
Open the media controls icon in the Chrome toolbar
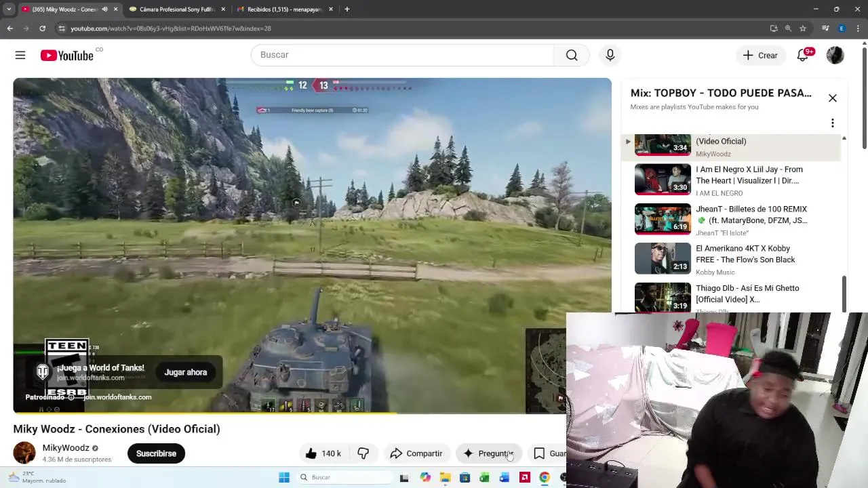tap(825, 28)
